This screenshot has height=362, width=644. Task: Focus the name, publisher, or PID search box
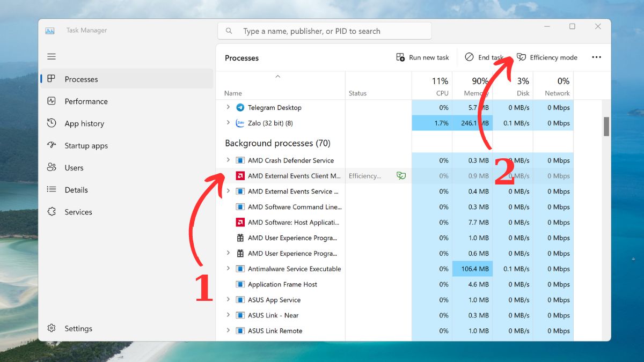point(324,31)
